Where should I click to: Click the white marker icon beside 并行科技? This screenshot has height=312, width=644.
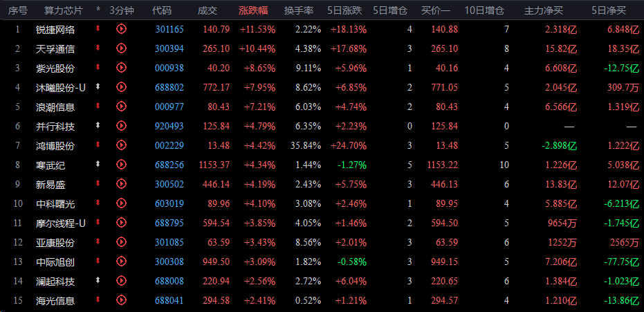click(x=98, y=126)
